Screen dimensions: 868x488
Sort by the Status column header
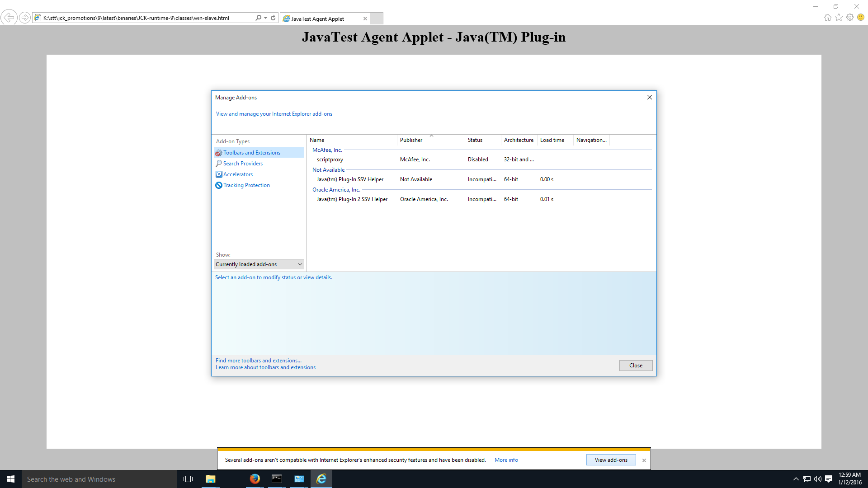click(483, 140)
